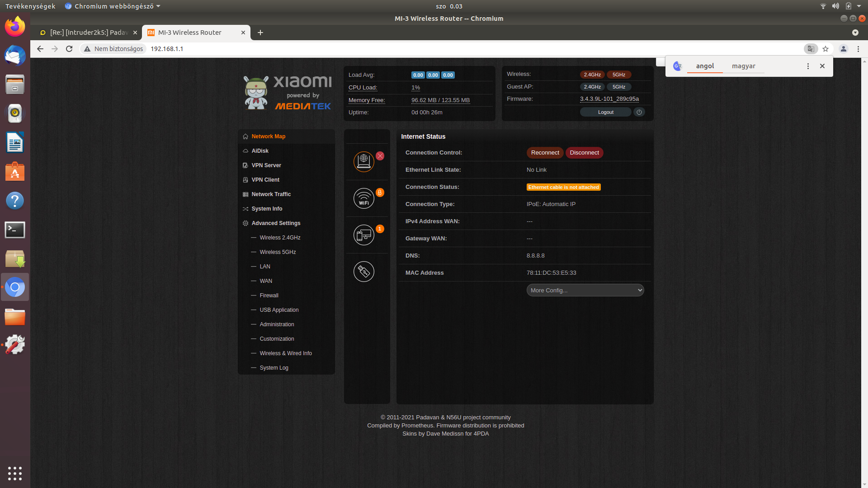Launch Thunderbird mail from dock
868x488 pixels.
15,56
